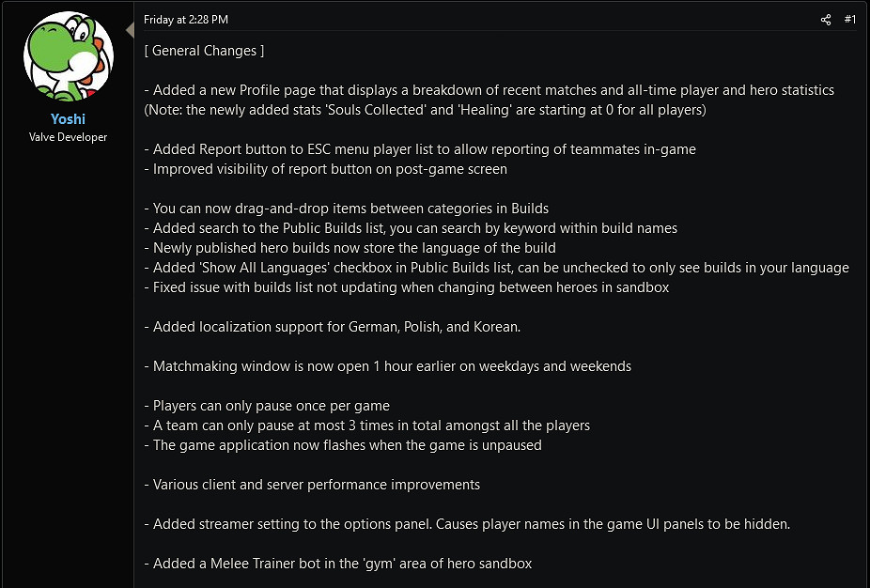Click the drag-and-drop items in Builds line
This screenshot has height=588, width=870.
click(x=346, y=209)
